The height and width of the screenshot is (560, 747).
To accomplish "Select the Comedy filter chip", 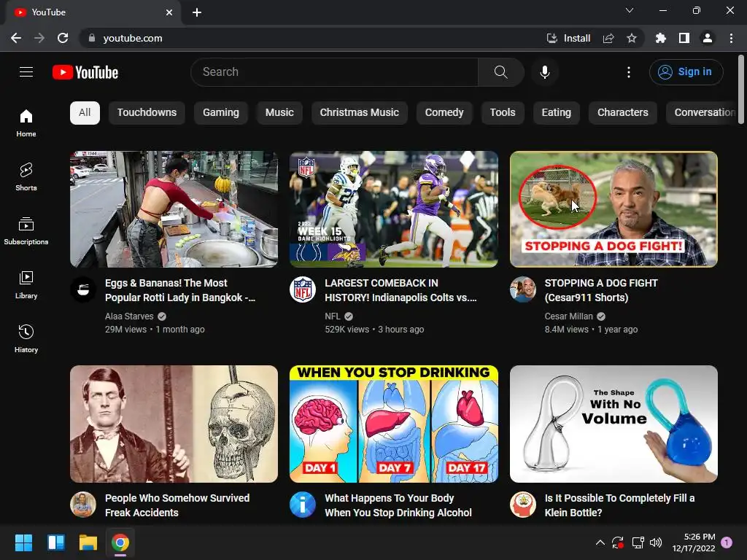I will (444, 113).
